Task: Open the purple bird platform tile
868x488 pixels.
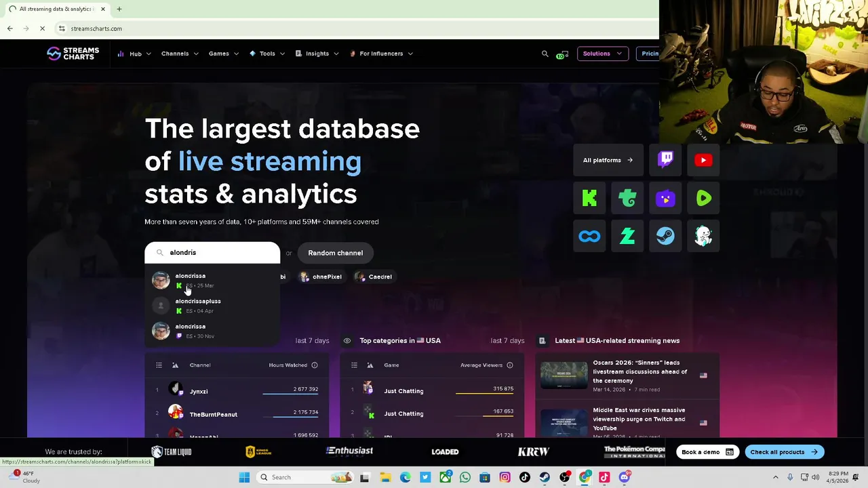Action: pos(665,198)
